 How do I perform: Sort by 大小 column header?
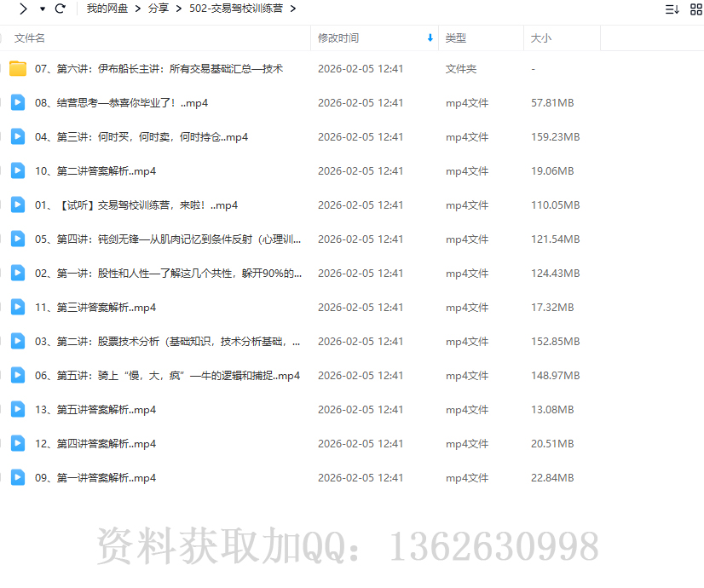click(541, 38)
